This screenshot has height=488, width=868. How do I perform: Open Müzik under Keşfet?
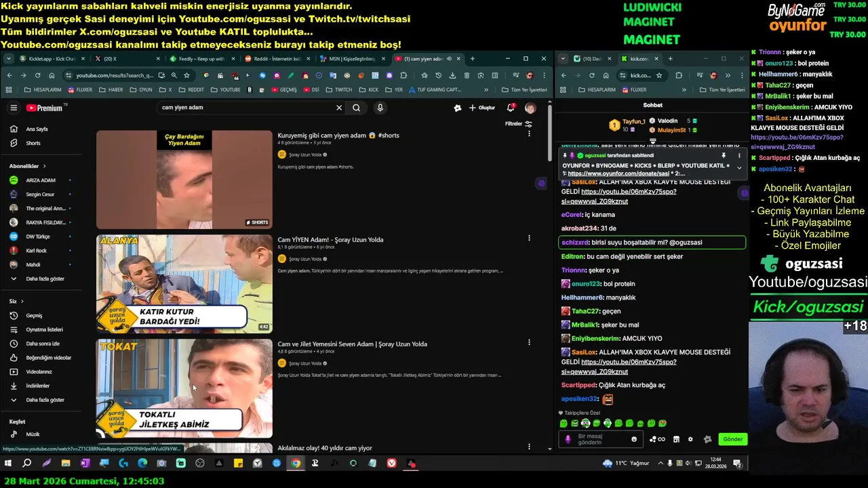(33, 434)
